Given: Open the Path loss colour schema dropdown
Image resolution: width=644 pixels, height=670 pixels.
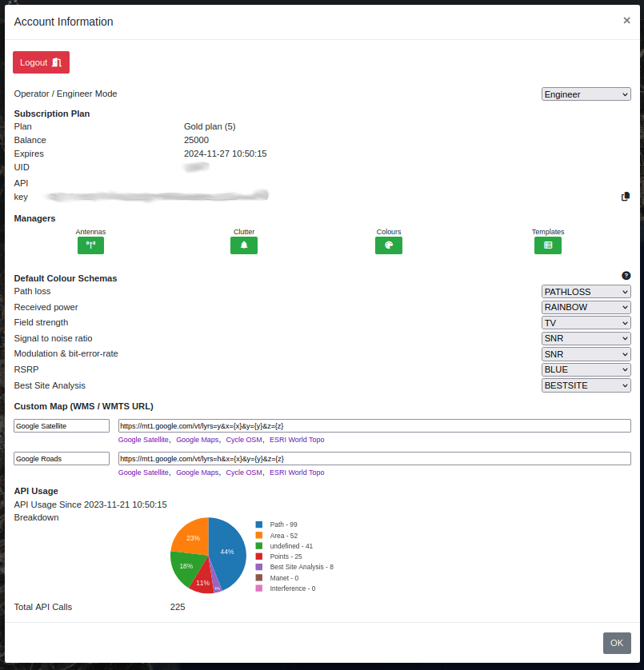Looking at the screenshot, I should [x=586, y=291].
